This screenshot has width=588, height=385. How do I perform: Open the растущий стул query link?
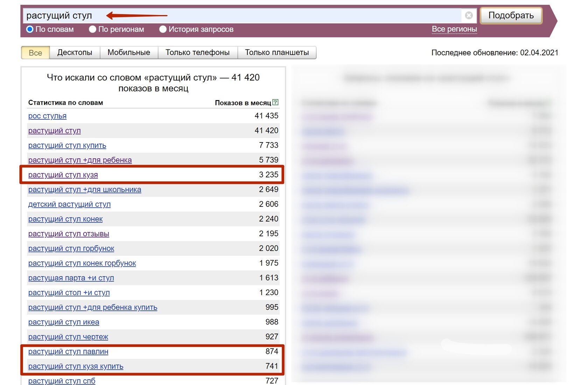click(54, 131)
